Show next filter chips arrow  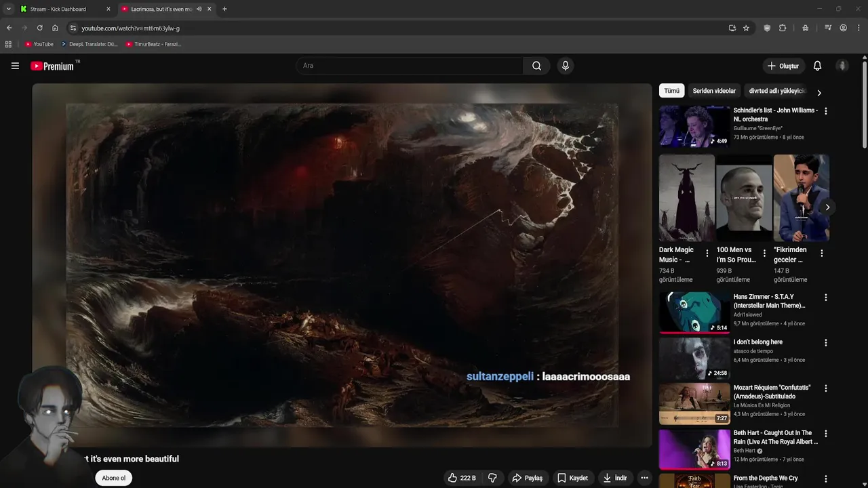(818, 93)
